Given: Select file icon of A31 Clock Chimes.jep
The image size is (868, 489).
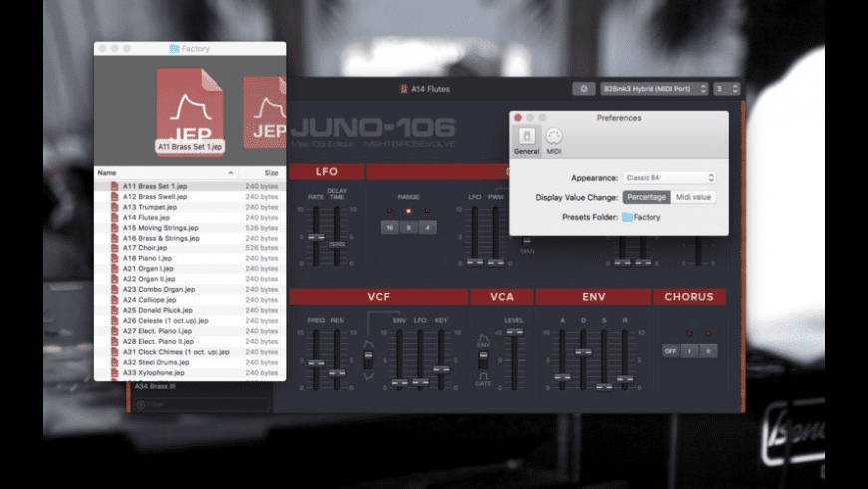Looking at the screenshot, I should 115,352.
